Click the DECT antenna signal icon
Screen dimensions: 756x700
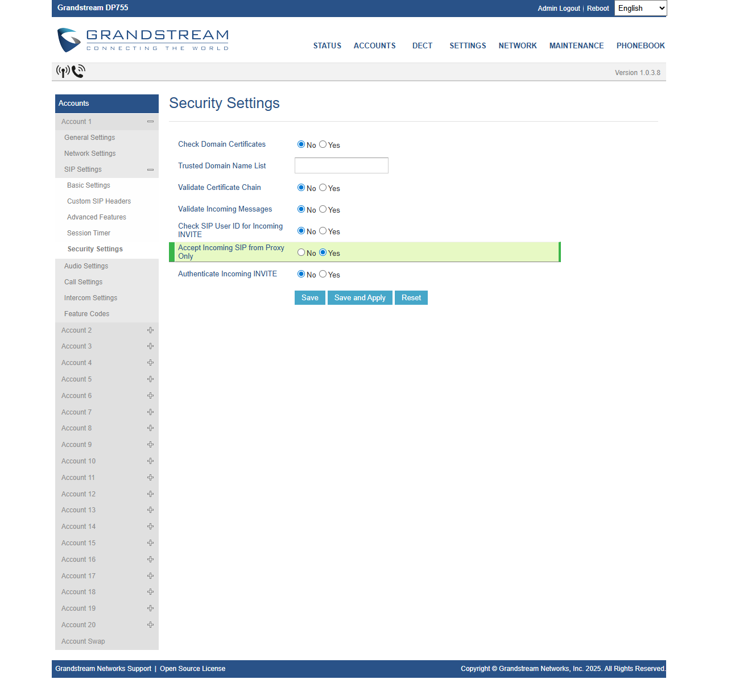point(63,72)
